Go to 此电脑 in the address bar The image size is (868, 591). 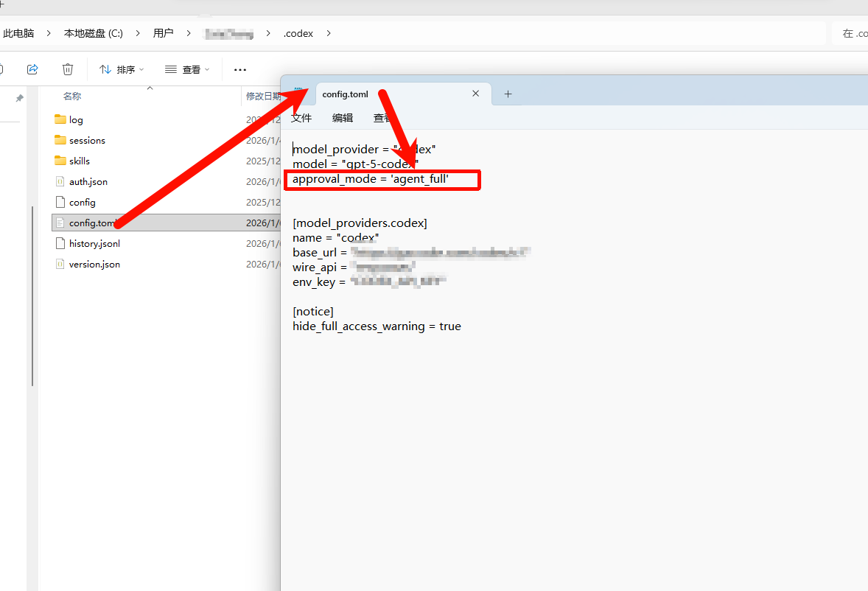pyautogui.click(x=18, y=33)
